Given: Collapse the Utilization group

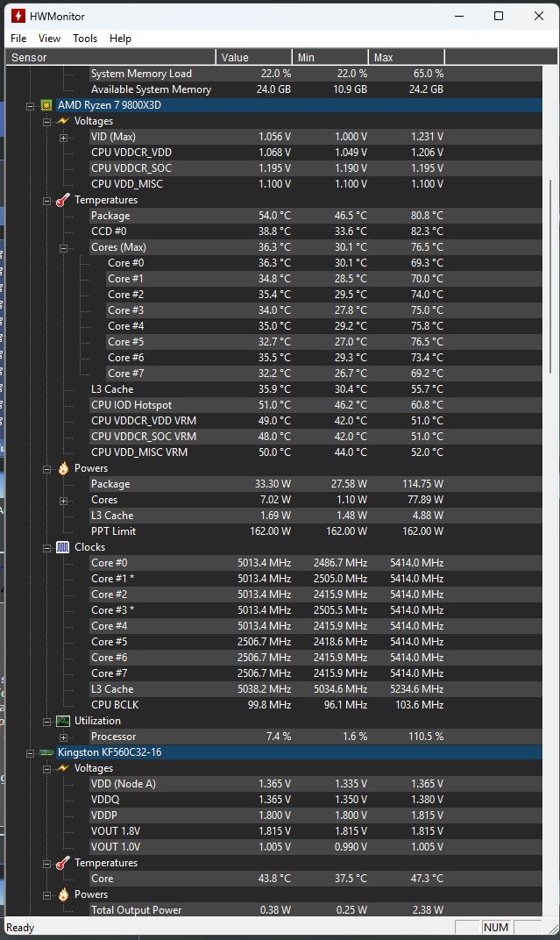Looking at the screenshot, I should pos(46,722).
